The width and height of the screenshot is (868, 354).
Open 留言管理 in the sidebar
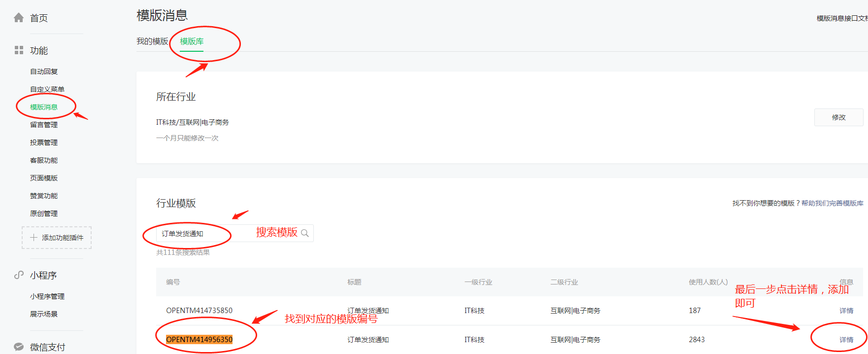(x=44, y=125)
